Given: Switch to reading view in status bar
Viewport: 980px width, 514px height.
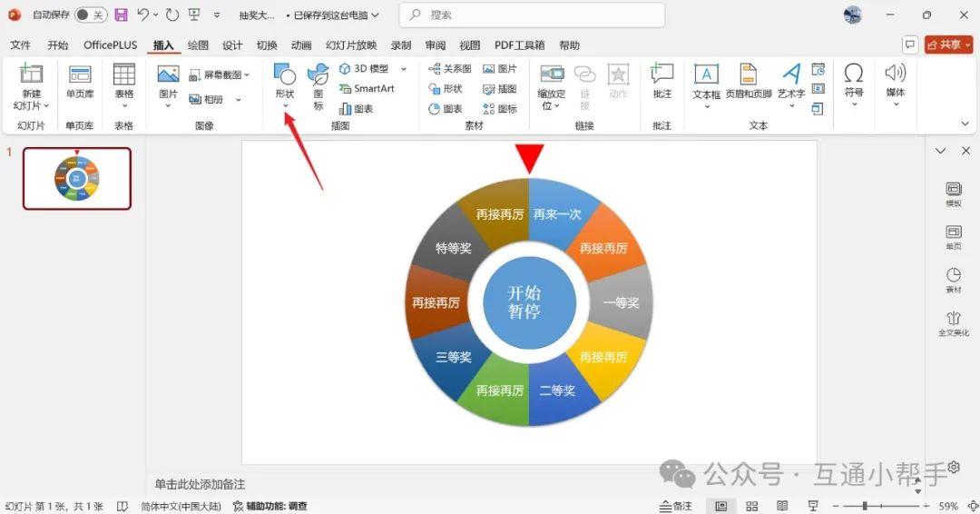Looking at the screenshot, I should tap(782, 505).
